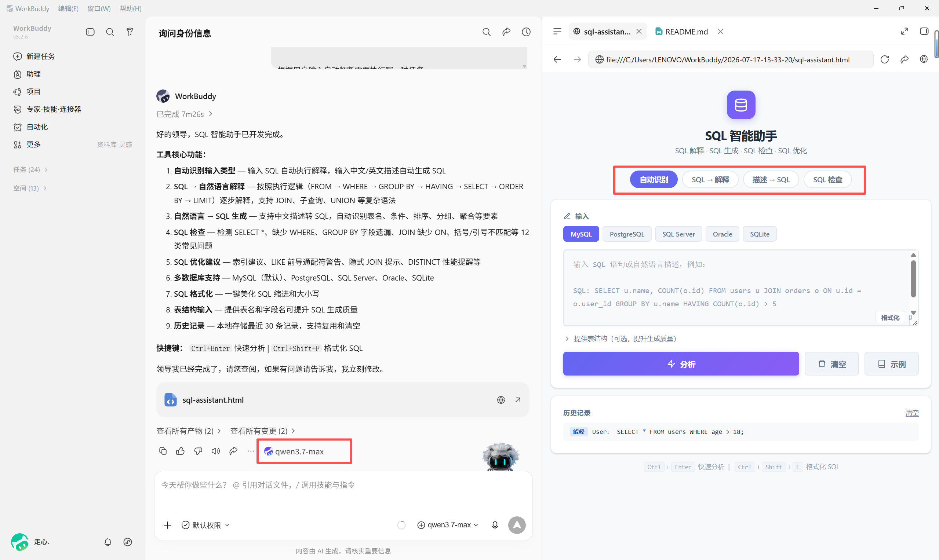The height and width of the screenshot is (560, 939).
Task: Switch mode to 描述 → SQL
Action: click(771, 180)
